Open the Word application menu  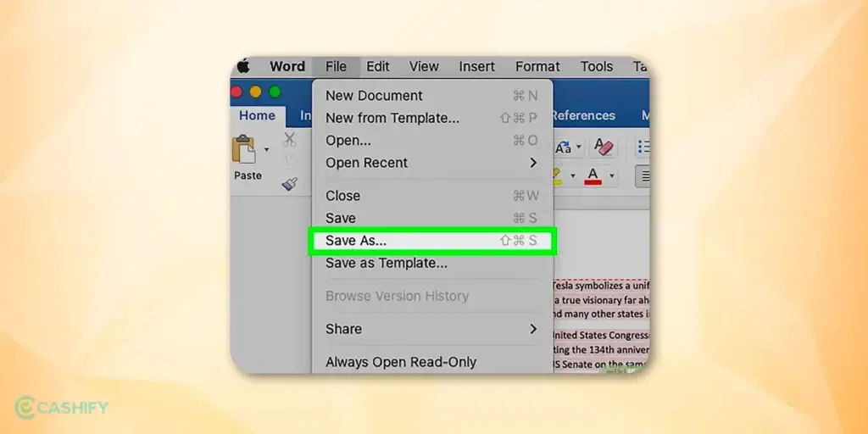click(x=287, y=66)
